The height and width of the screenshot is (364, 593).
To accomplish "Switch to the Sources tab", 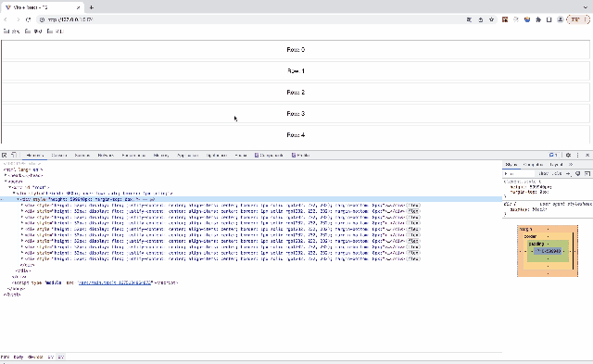I will pyautogui.click(x=82, y=155).
